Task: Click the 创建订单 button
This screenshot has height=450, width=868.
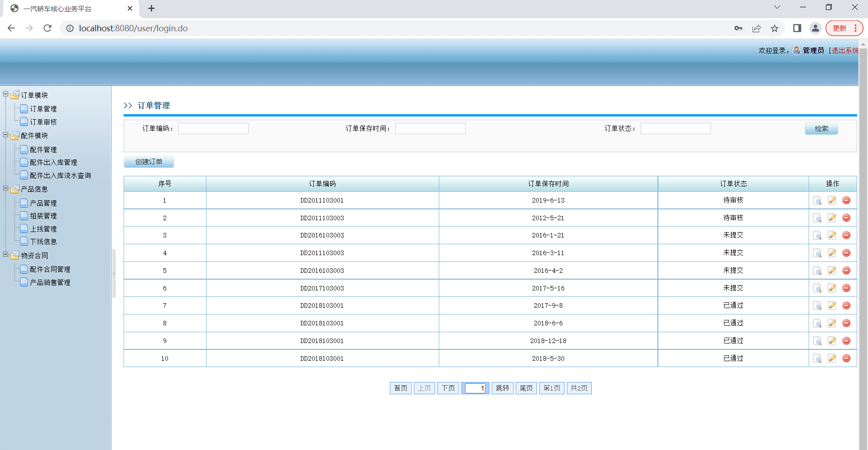Action: click(x=149, y=162)
